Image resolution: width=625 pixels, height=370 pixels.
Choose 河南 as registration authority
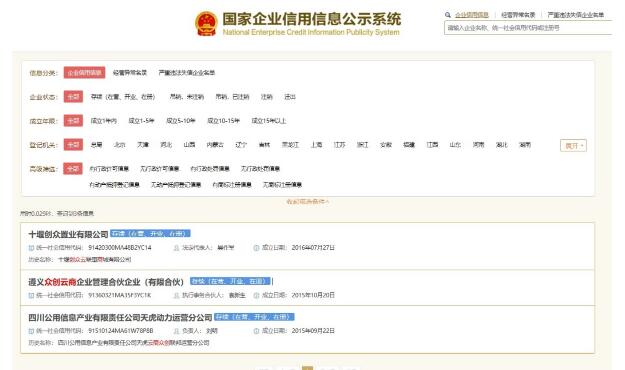click(x=478, y=145)
